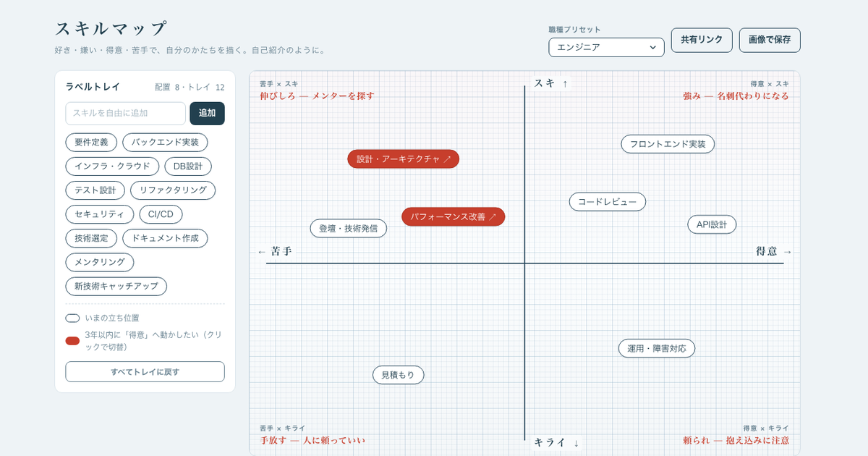Viewport: 868px width, 456px height.
Task: Click the 共有リンク button
Action: [x=702, y=40]
